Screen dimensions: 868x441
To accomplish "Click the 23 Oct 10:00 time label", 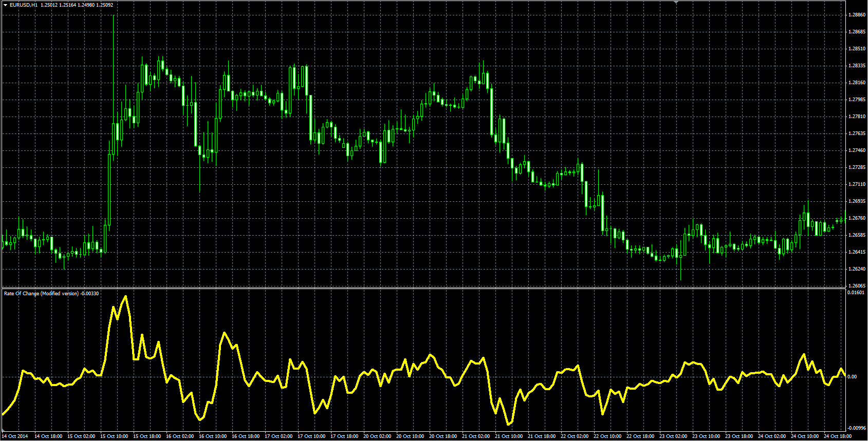I will click(706, 436).
